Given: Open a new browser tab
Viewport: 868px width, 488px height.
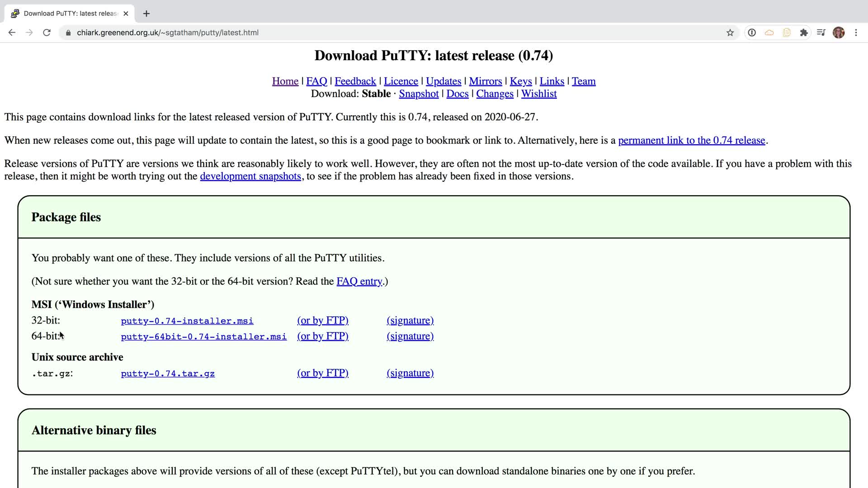Looking at the screenshot, I should tap(146, 14).
